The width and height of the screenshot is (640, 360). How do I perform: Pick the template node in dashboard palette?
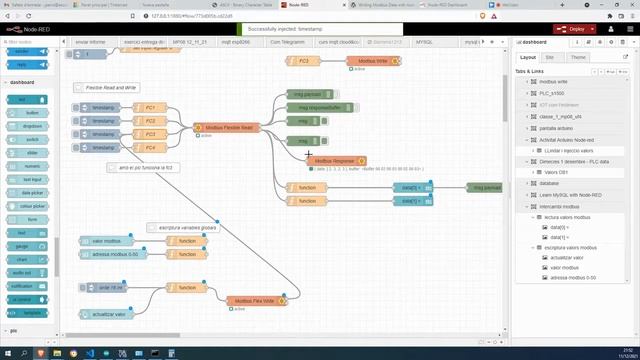coord(27,313)
